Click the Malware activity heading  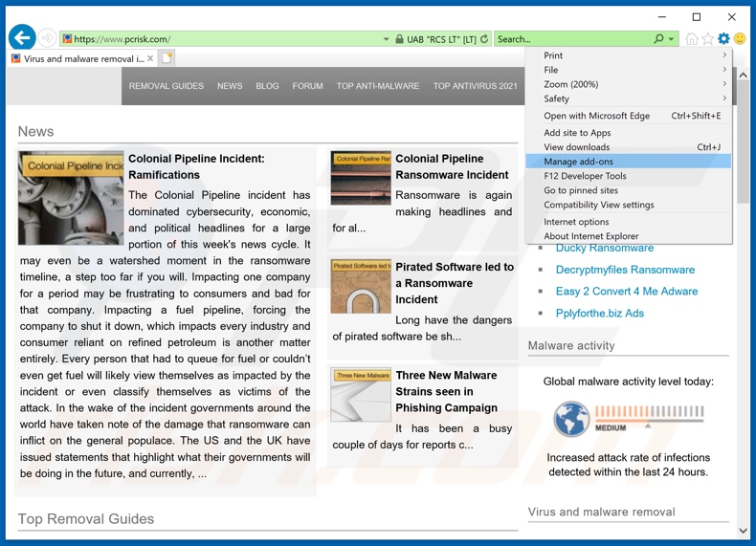571,345
